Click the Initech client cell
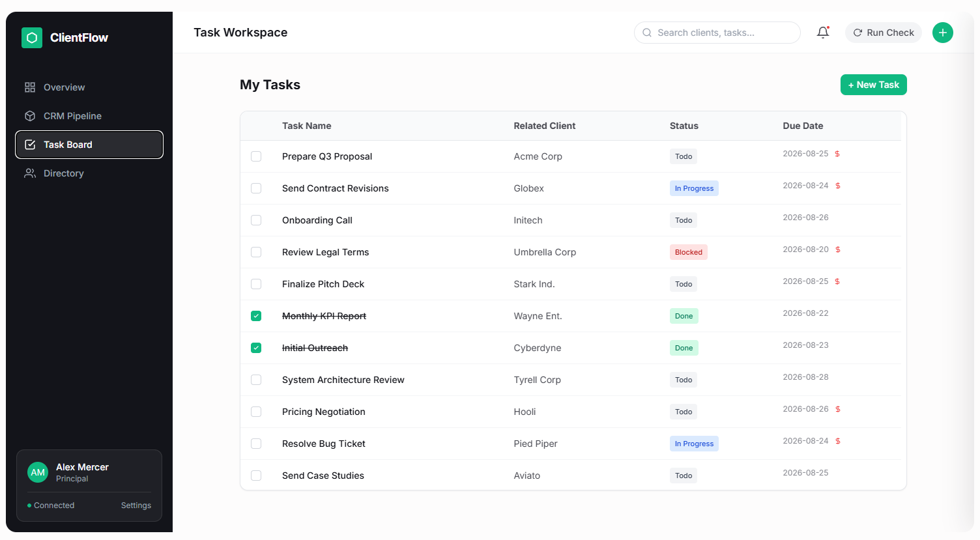 (528, 220)
